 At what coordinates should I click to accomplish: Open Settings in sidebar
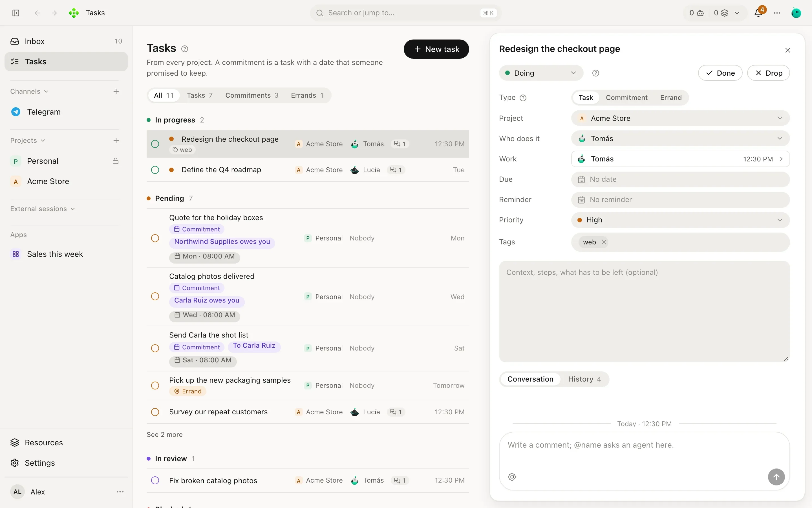[x=66, y=463]
